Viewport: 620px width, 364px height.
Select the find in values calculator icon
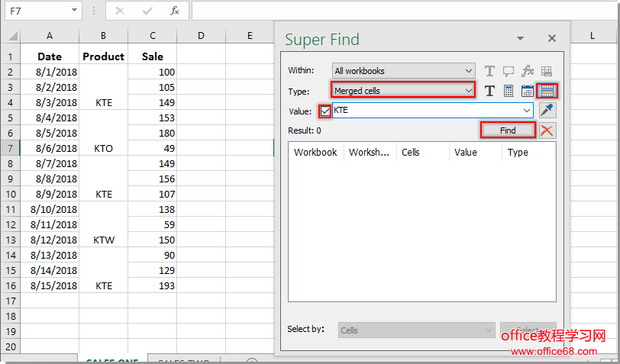pos(509,91)
